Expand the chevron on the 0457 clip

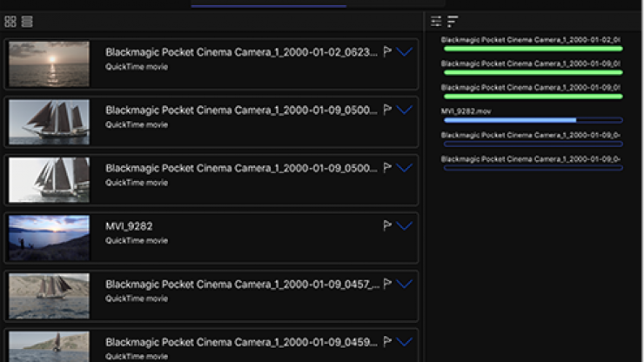click(405, 285)
